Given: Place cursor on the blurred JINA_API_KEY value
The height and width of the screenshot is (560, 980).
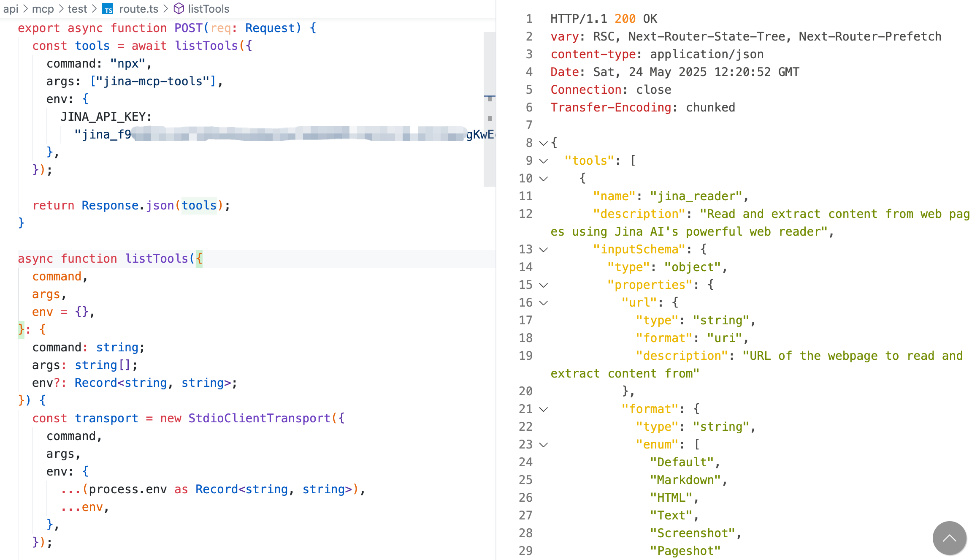Looking at the screenshot, I should (x=295, y=134).
